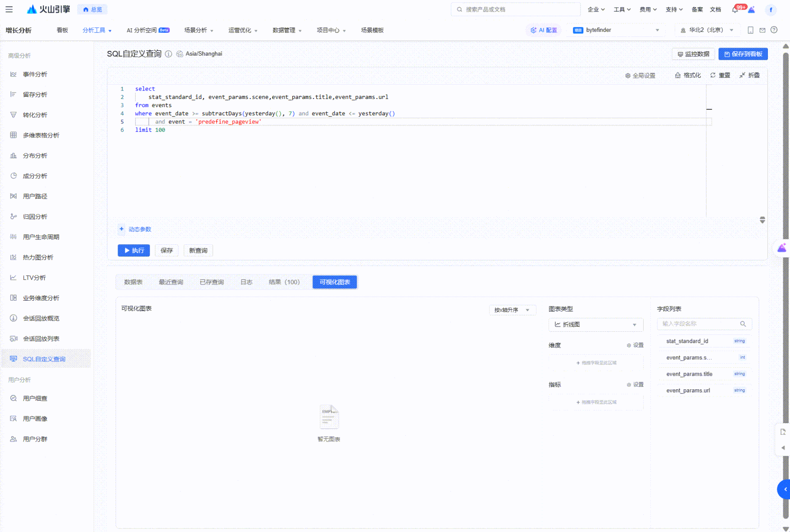This screenshot has width=790, height=532.
Task: Click 监控数据 button
Action: (x=693, y=54)
